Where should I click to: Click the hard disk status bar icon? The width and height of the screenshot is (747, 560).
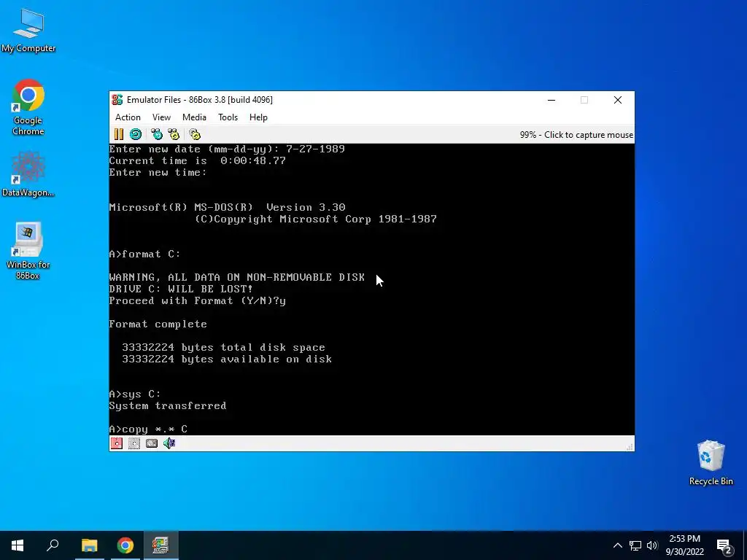[152, 443]
